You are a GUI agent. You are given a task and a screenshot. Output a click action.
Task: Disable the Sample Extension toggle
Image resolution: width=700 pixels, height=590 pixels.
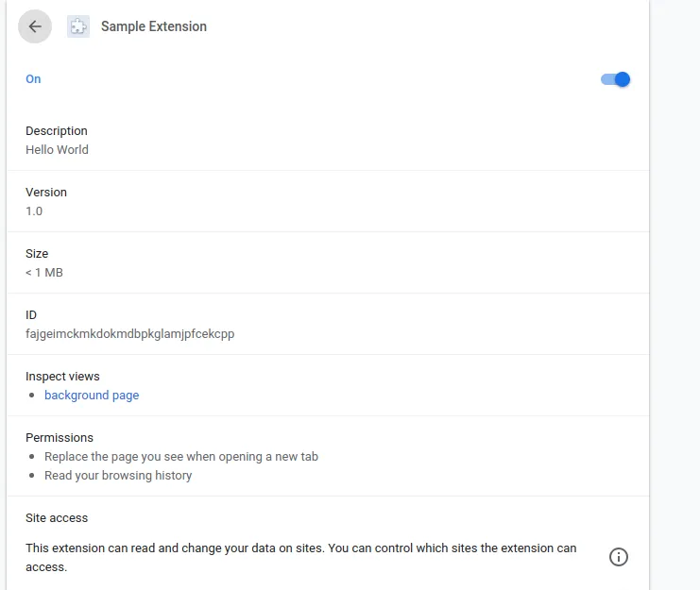(616, 79)
